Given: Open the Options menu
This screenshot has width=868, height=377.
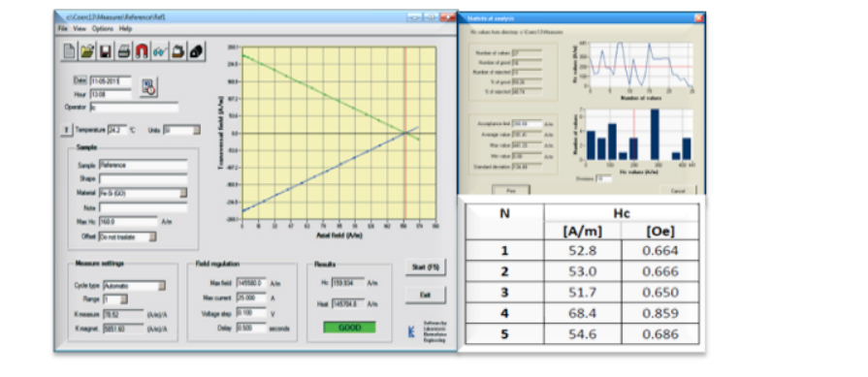Looking at the screenshot, I should point(103,29).
